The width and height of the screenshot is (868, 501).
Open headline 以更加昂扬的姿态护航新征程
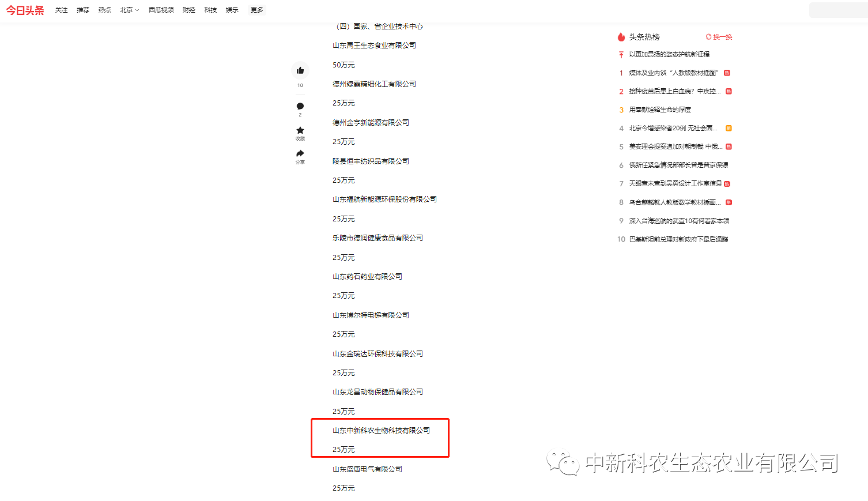pos(669,54)
